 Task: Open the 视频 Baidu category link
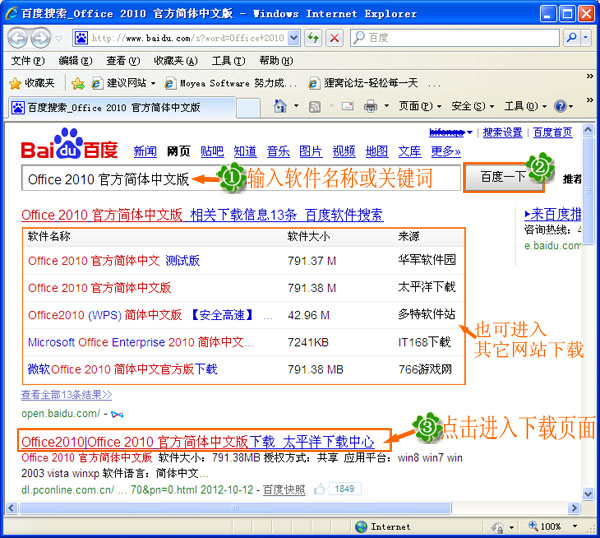(x=344, y=152)
